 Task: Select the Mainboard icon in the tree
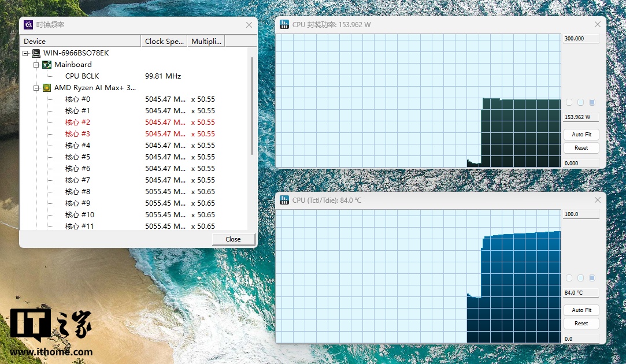[47, 65]
